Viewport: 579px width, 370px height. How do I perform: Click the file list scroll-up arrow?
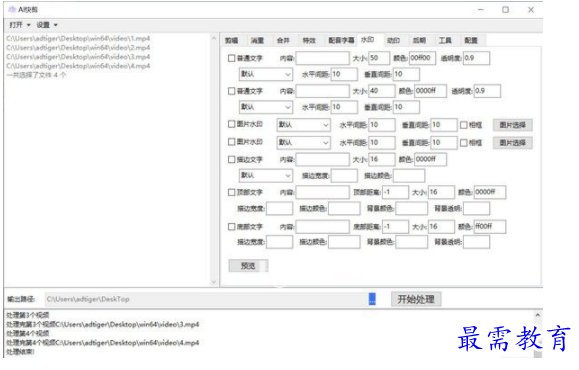point(214,38)
